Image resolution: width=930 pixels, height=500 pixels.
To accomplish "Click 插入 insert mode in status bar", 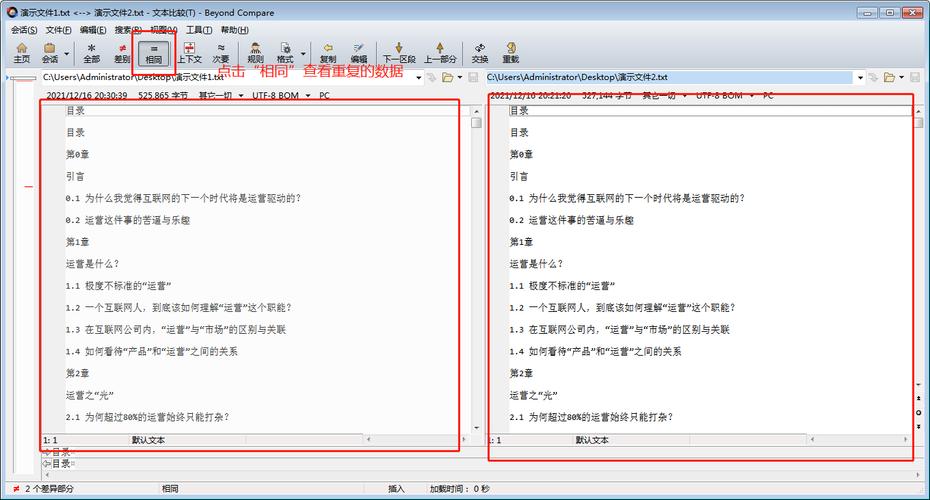I will (396, 489).
